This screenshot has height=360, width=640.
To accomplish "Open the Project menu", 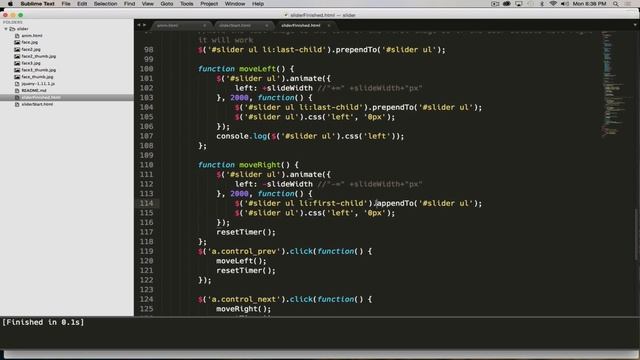I will [x=209, y=4].
